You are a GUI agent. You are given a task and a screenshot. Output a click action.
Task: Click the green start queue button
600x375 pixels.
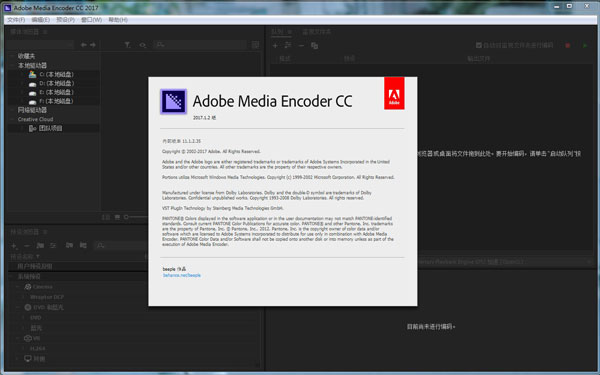tap(585, 46)
